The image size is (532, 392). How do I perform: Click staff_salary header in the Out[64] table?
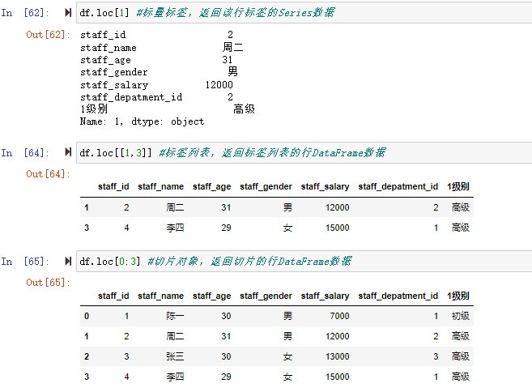pos(325,187)
